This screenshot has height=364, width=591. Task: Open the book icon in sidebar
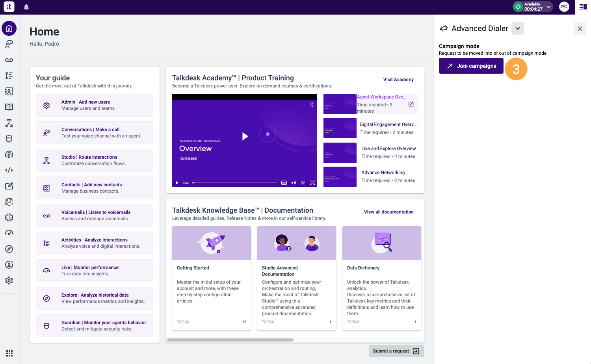point(9,107)
